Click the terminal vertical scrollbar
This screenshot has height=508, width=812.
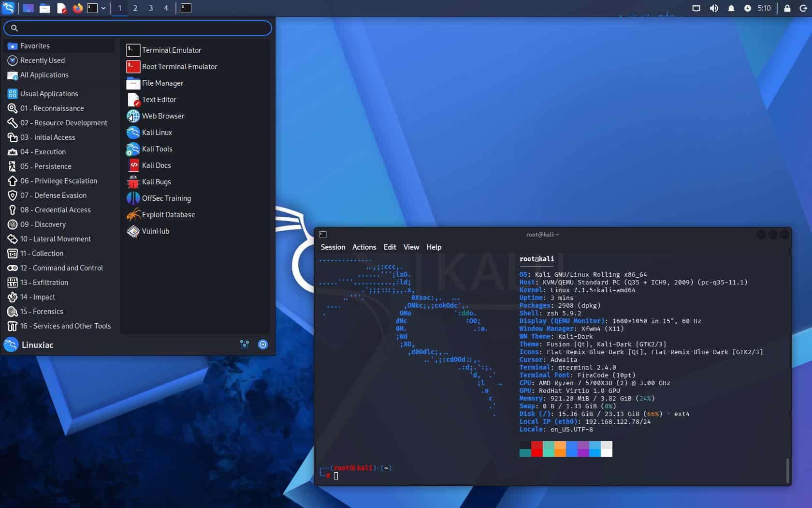click(787, 470)
